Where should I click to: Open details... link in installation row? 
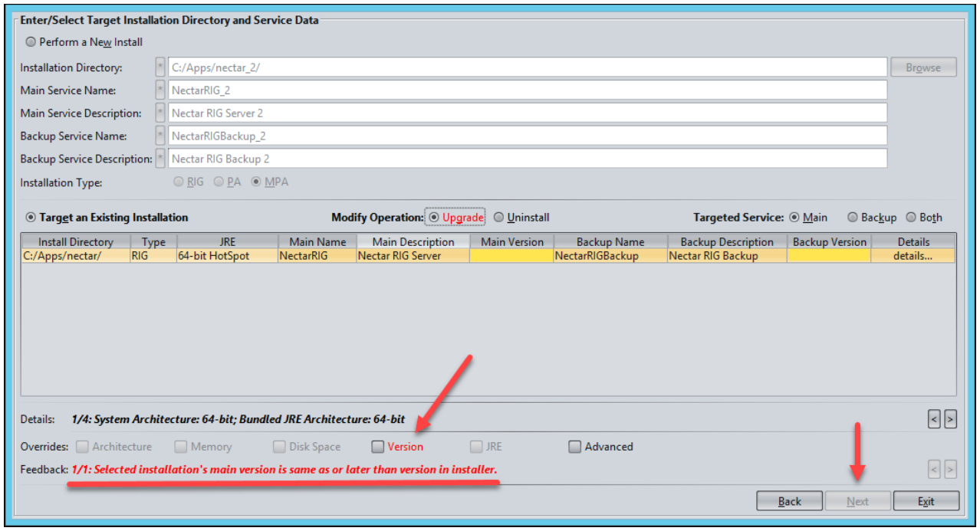click(913, 256)
